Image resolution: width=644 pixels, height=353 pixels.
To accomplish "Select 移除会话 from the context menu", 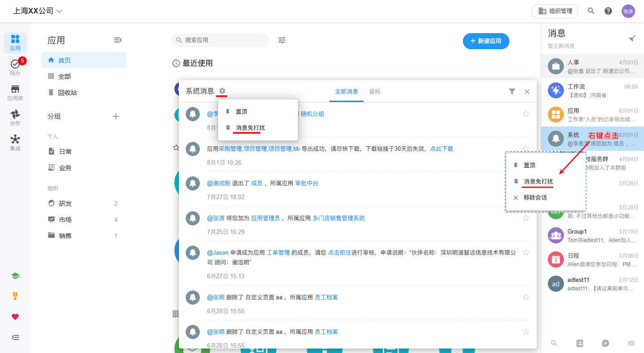I will click(x=535, y=198).
